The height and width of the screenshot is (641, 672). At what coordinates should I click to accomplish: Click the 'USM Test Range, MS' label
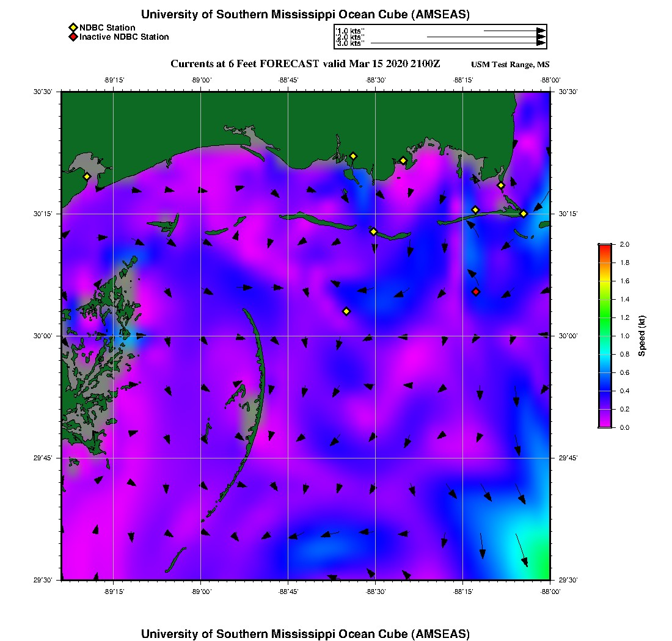[510, 65]
